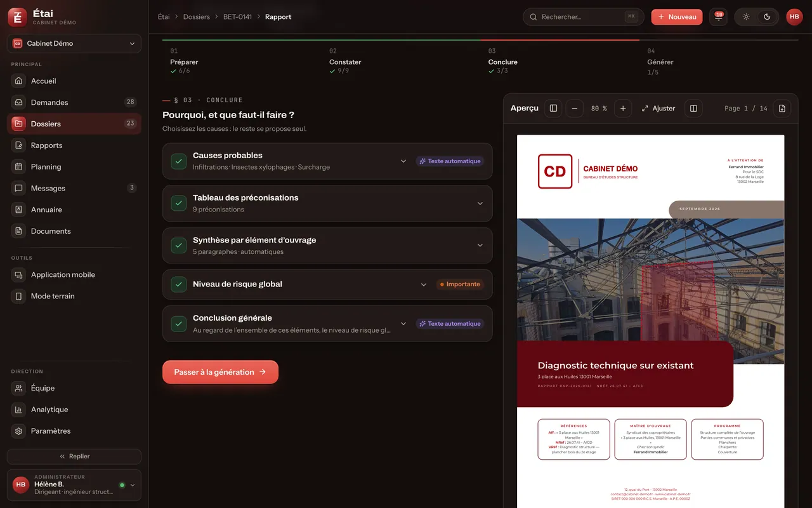
Task: Zoom in the preview with plus icon
Action: (623, 109)
